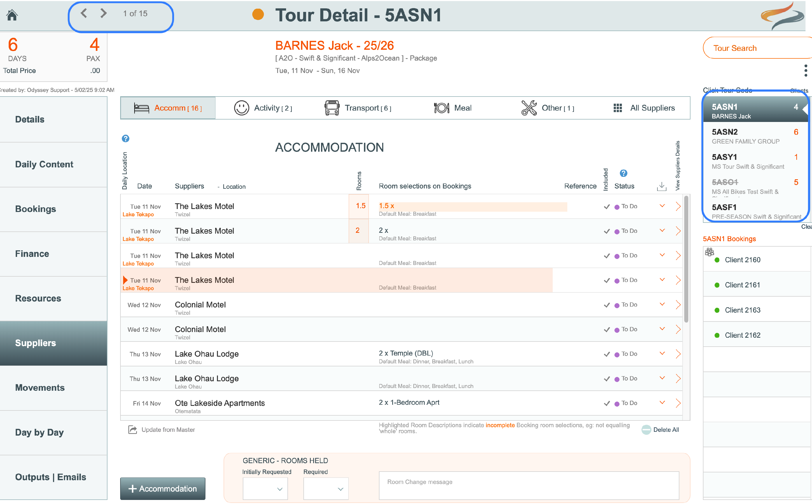
Task: Open the Required rooms dropdown
Action: [326, 489]
